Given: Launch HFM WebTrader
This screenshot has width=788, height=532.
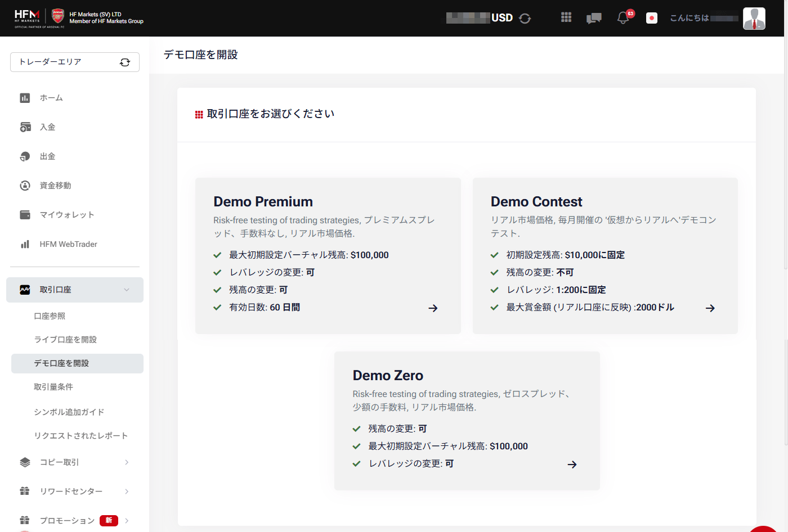Looking at the screenshot, I should coord(68,244).
